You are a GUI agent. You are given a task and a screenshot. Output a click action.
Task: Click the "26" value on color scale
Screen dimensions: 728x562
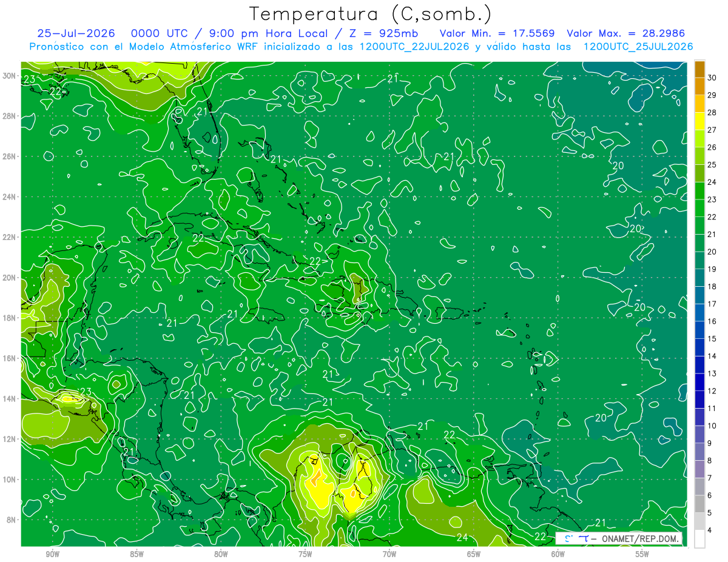[712, 147]
